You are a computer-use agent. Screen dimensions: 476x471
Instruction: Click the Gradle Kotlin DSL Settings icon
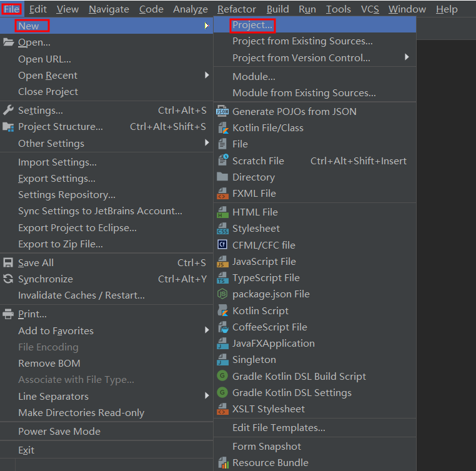tap(222, 392)
